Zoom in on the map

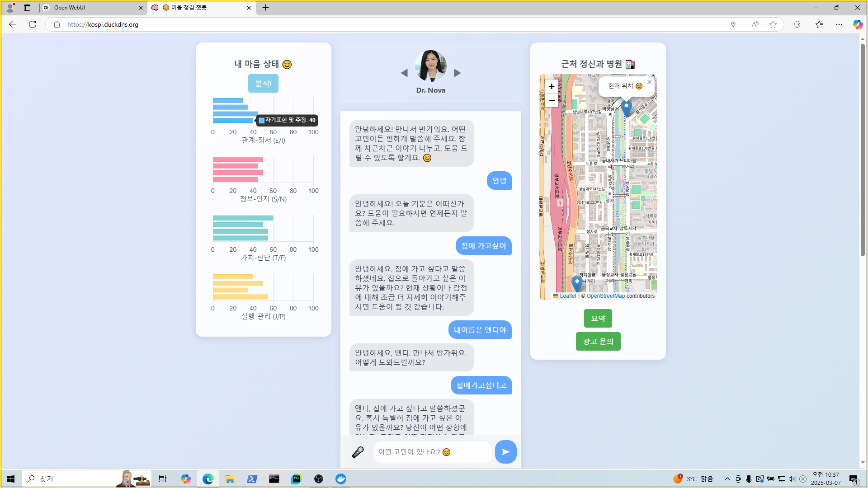(x=552, y=86)
